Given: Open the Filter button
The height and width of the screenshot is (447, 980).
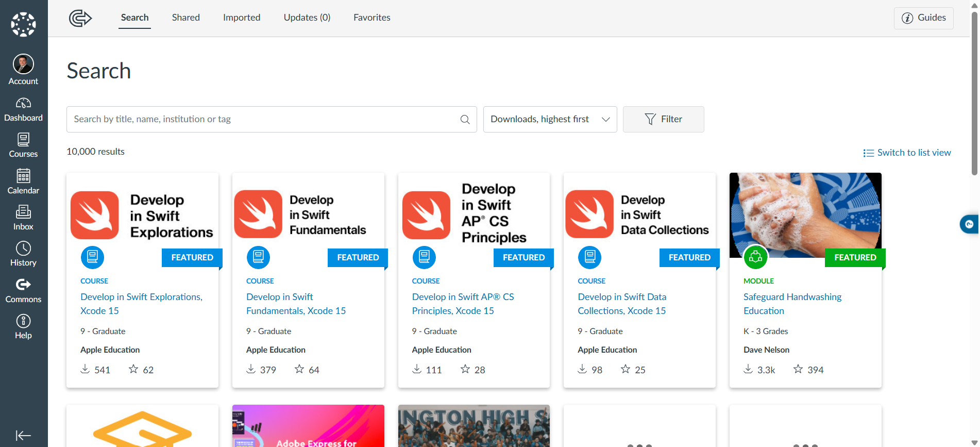Looking at the screenshot, I should click(x=663, y=120).
